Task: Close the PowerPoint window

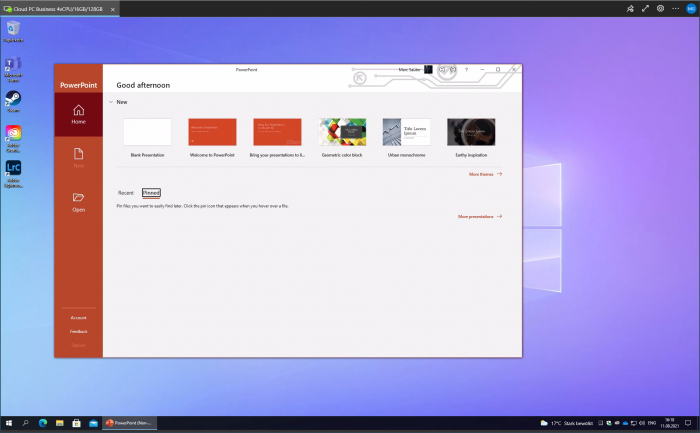Action: (x=514, y=70)
